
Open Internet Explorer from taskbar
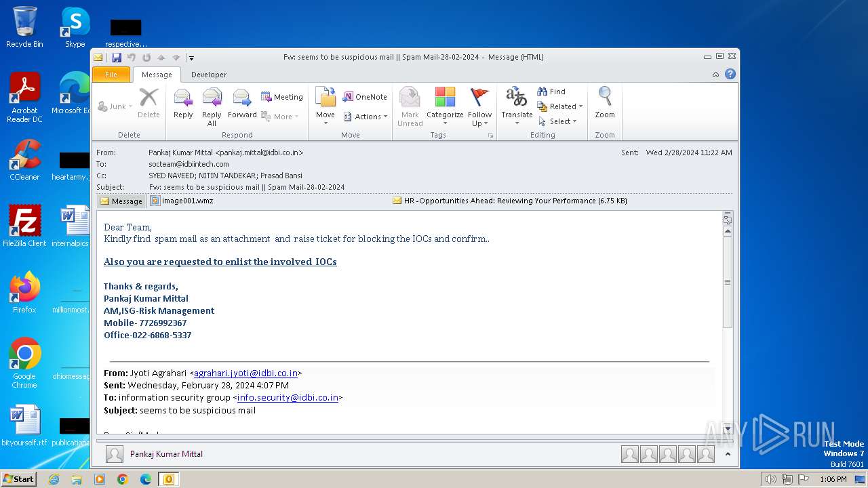54,479
